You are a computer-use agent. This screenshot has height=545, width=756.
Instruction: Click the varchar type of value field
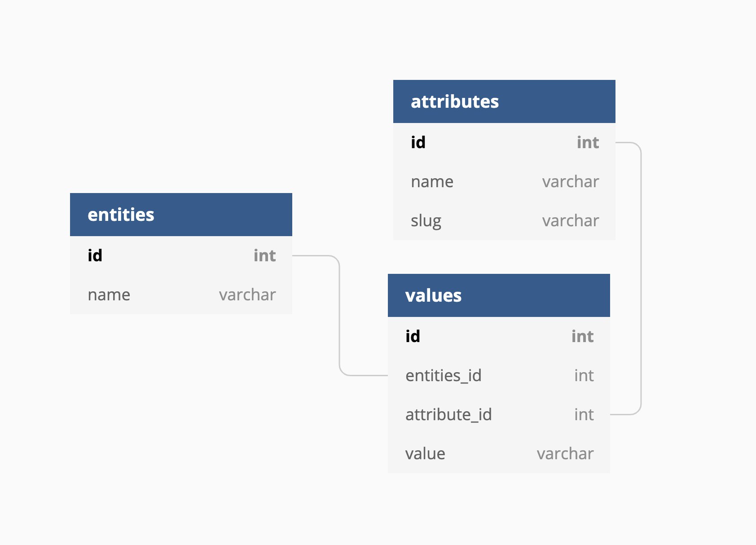(x=565, y=453)
